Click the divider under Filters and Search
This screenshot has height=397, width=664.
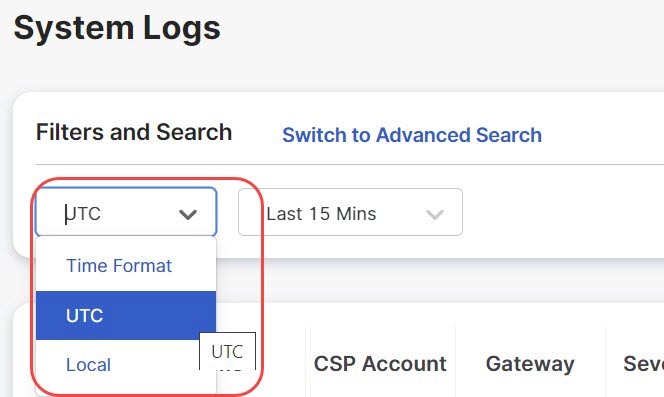350,164
